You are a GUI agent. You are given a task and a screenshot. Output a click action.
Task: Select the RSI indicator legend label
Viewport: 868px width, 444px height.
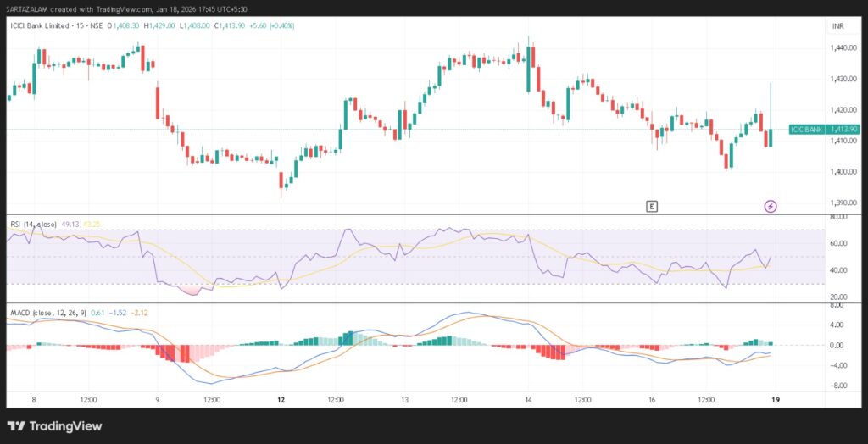click(x=32, y=224)
